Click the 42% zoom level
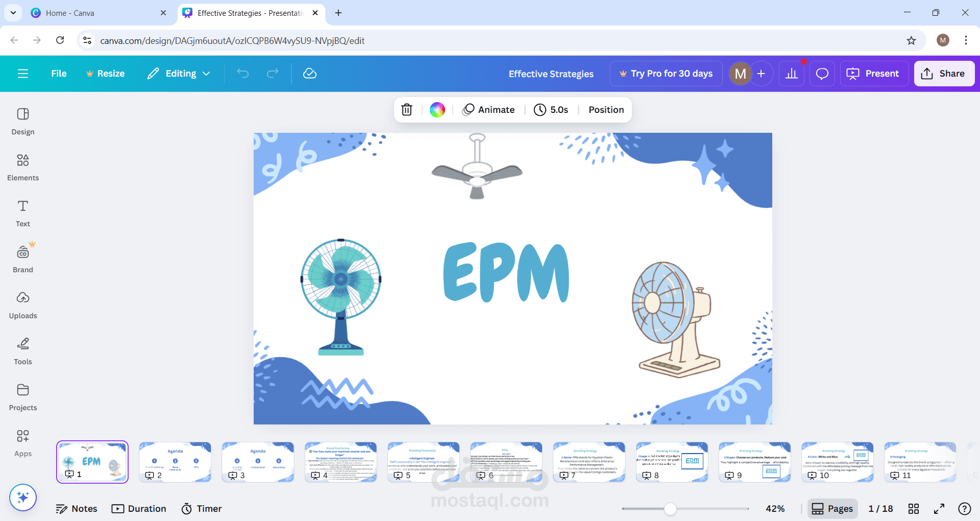The height and width of the screenshot is (521, 980). 775,509
